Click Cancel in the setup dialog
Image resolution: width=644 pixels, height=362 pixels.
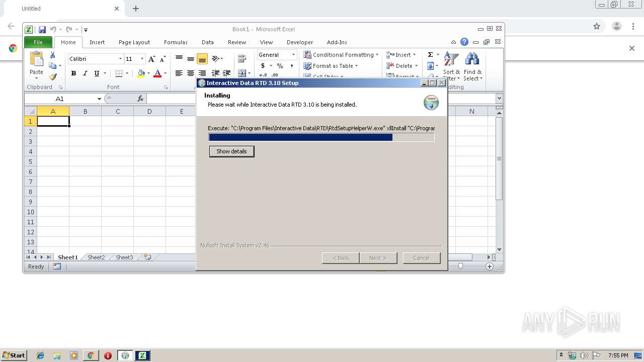421,258
